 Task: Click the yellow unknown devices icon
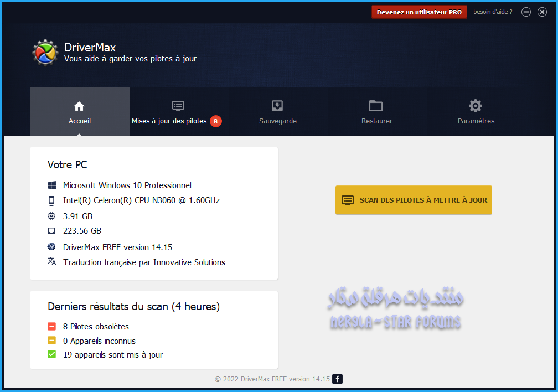click(x=51, y=341)
